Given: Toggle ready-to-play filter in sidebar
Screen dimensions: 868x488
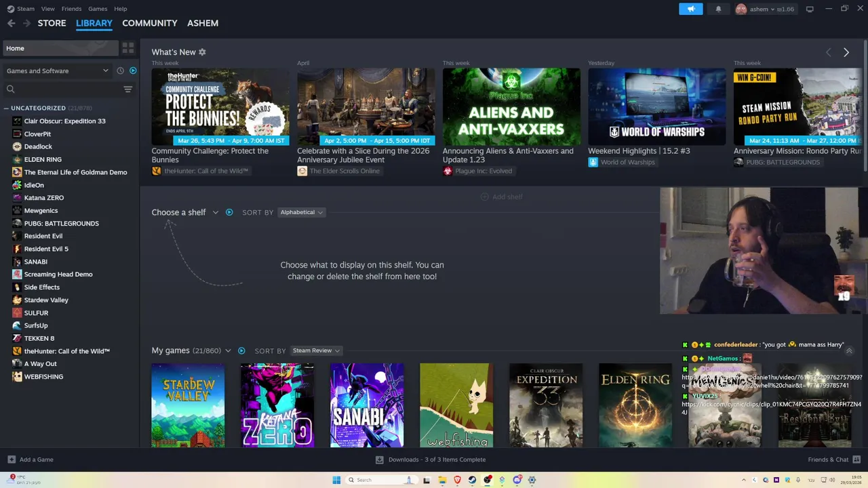Looking at the screenshot, I should click(133, 70).
